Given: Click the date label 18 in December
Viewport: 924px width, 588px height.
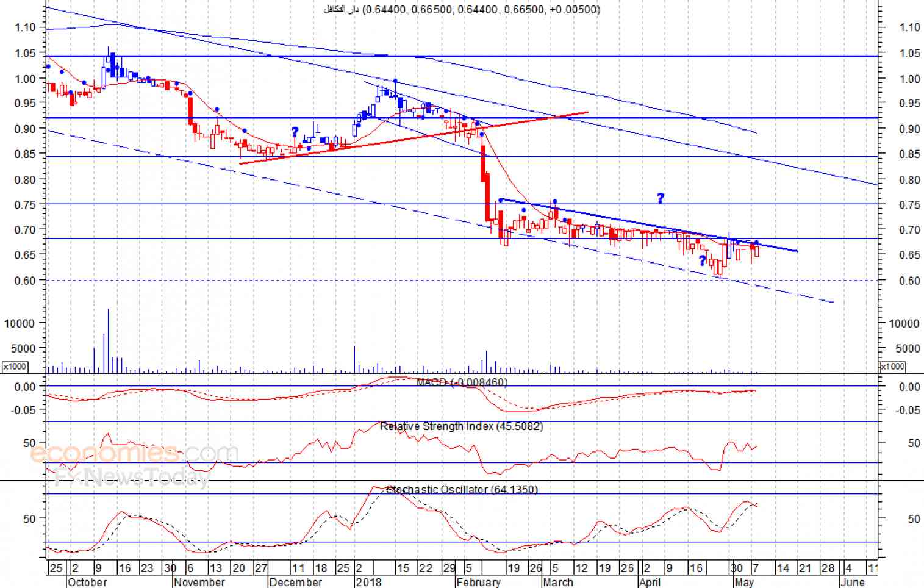Looking at the screenshot, I should 321,568.
